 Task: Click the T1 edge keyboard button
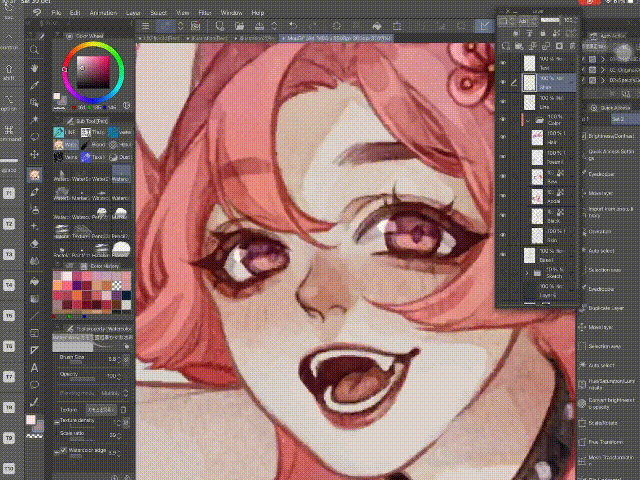point(9,193)
